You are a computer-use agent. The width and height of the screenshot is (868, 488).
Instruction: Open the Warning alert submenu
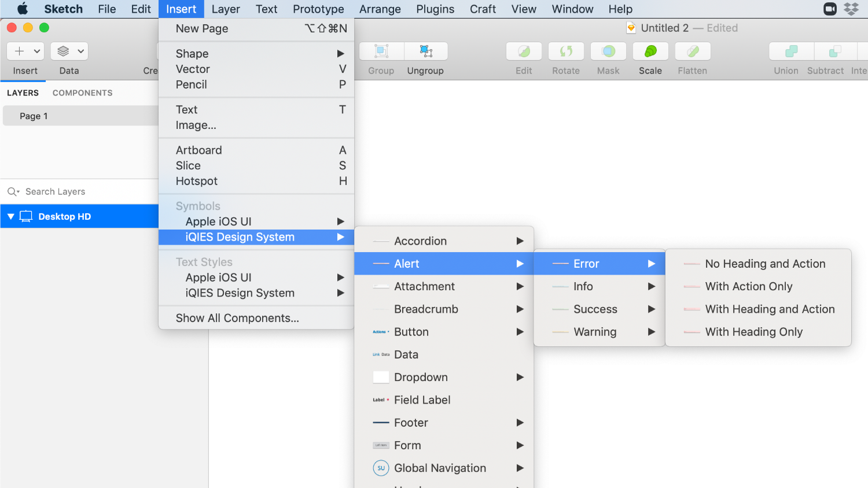click(595, 332)
